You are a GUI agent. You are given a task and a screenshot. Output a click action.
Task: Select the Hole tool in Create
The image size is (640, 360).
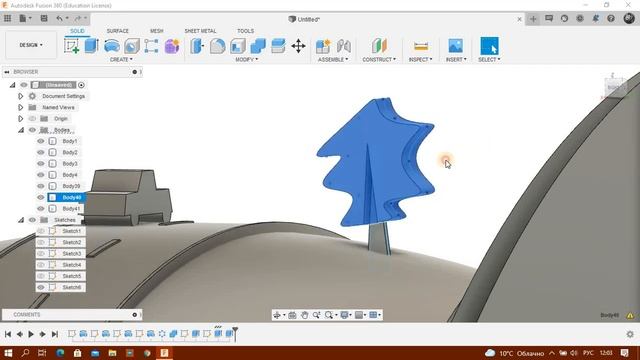click(131, 46)
